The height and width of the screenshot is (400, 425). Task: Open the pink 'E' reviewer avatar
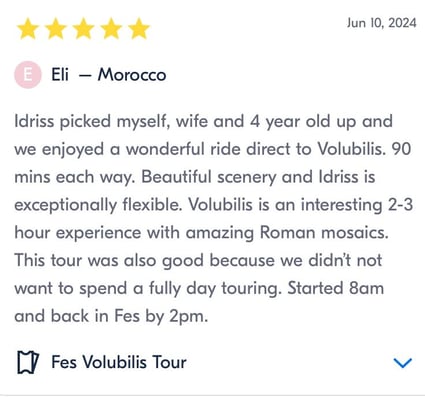point(28,75)
